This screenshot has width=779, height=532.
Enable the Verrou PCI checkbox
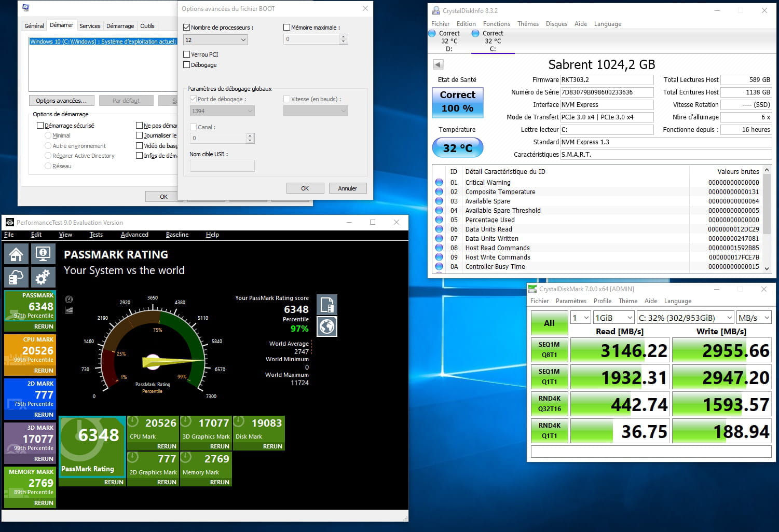(187, 54)
